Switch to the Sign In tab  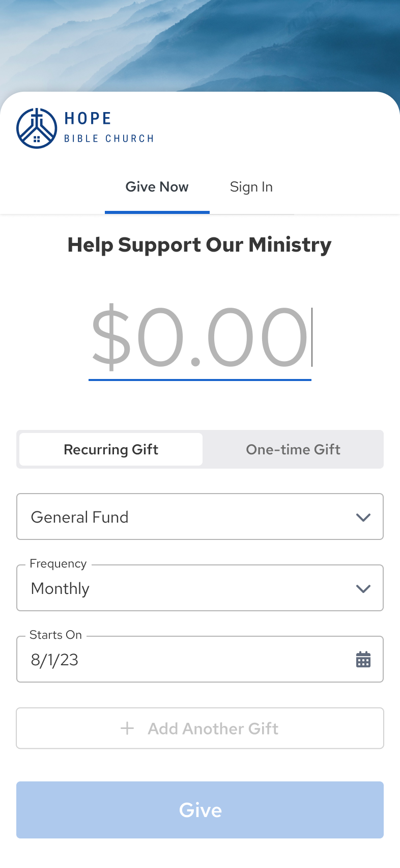[251, 187]
